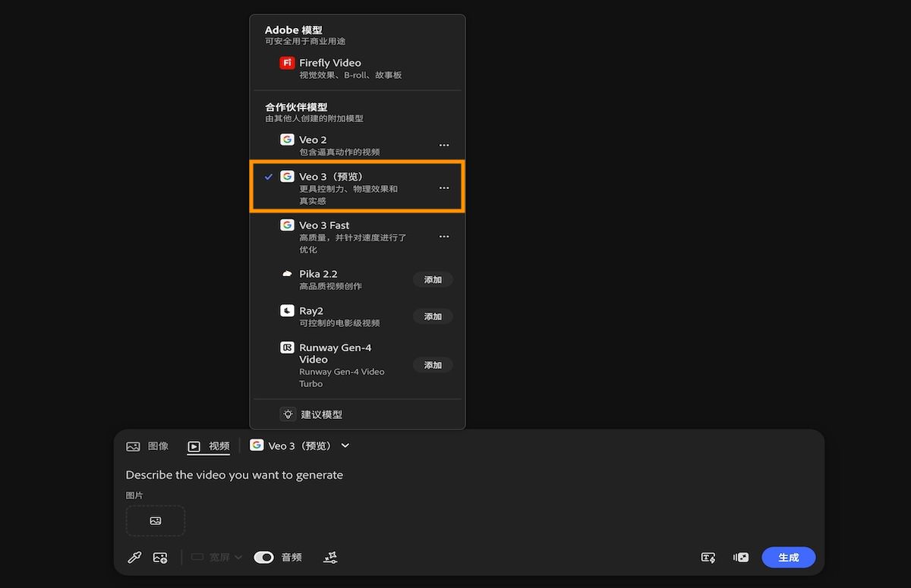
Task: Select the Firefly Video model
Action: point(357,68)
